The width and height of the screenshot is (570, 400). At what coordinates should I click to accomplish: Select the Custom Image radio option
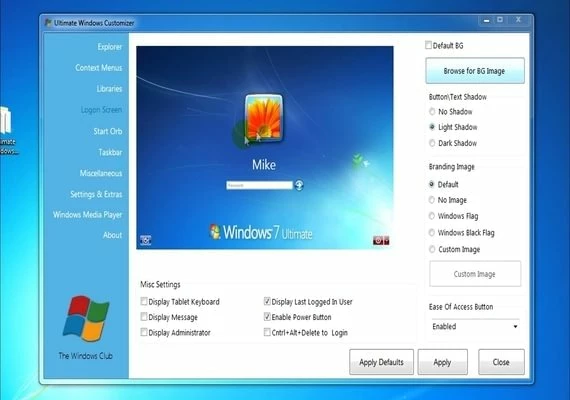click(x=432, y=249)
